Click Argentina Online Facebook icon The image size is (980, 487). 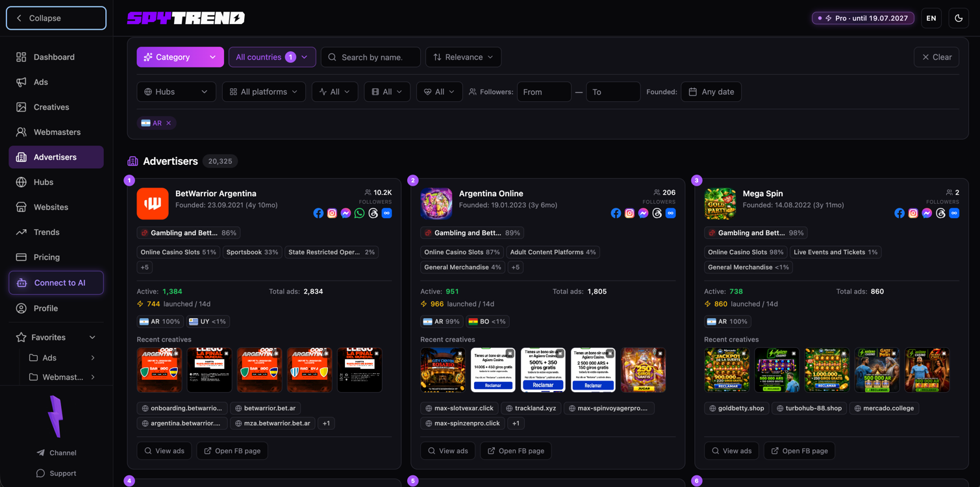point(616,213)
